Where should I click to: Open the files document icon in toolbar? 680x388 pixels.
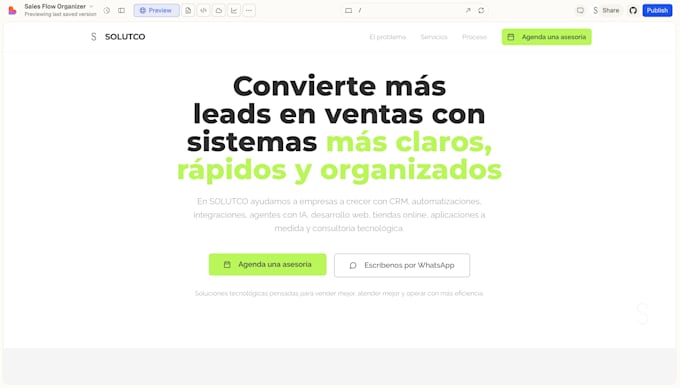[188, 10]
